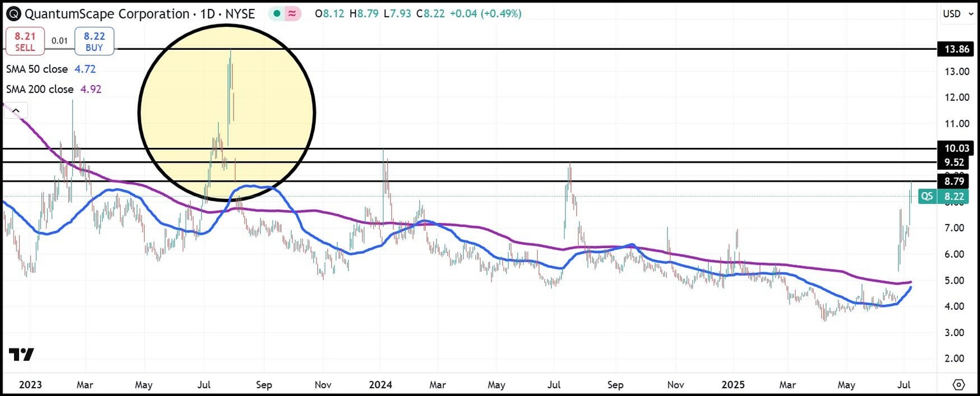Click the +0.49% change value in the header
980x396 pixels.
click(x=501, y=13)
